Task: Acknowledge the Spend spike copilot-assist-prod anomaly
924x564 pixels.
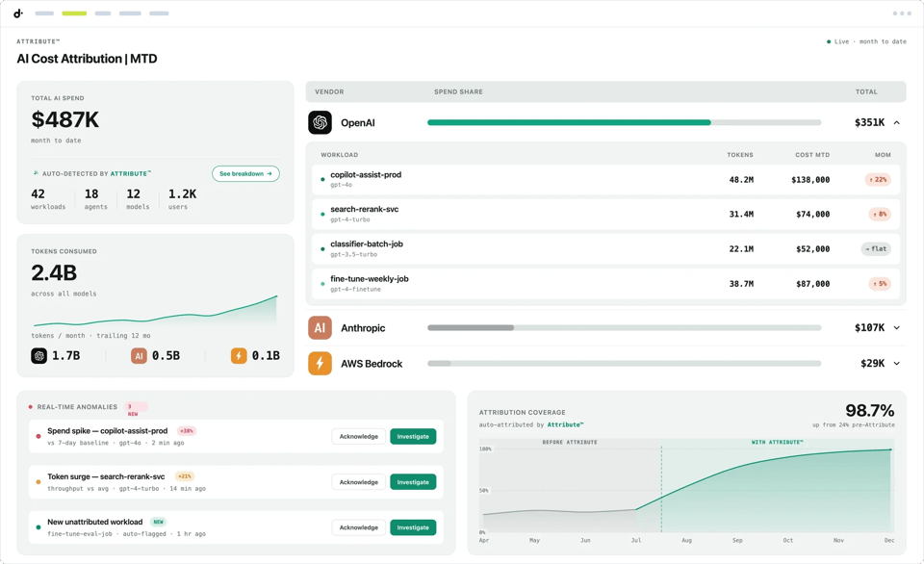Action: click(x=358, y=437)
